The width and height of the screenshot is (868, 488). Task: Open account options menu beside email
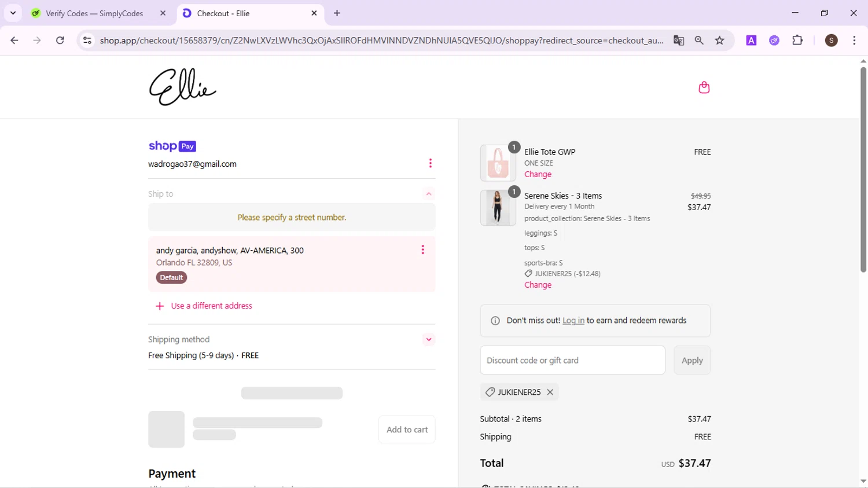[x=430, y=163]
